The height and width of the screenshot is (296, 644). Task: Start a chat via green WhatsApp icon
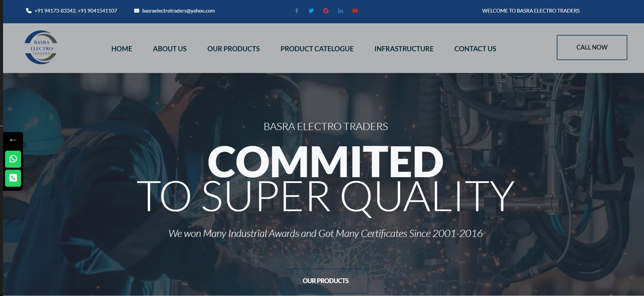tap(13, 159)
